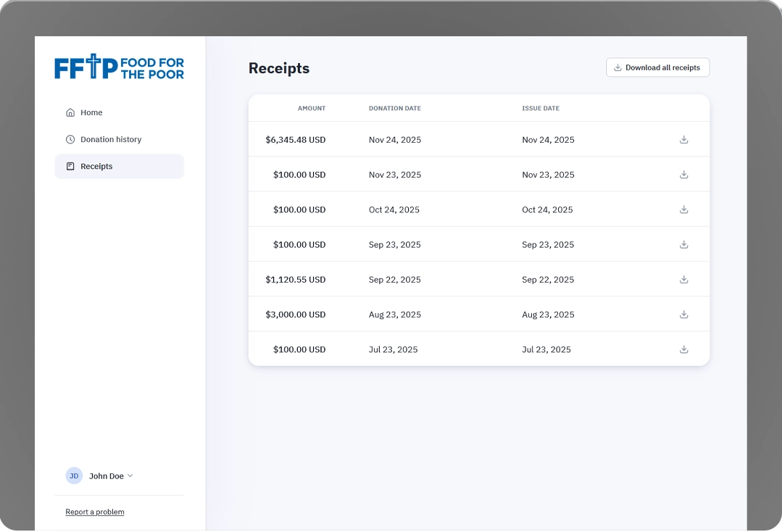Download the Nov 23, 2025 receipt
Viewport: 782px width, 532px height.
pos(683,175)
